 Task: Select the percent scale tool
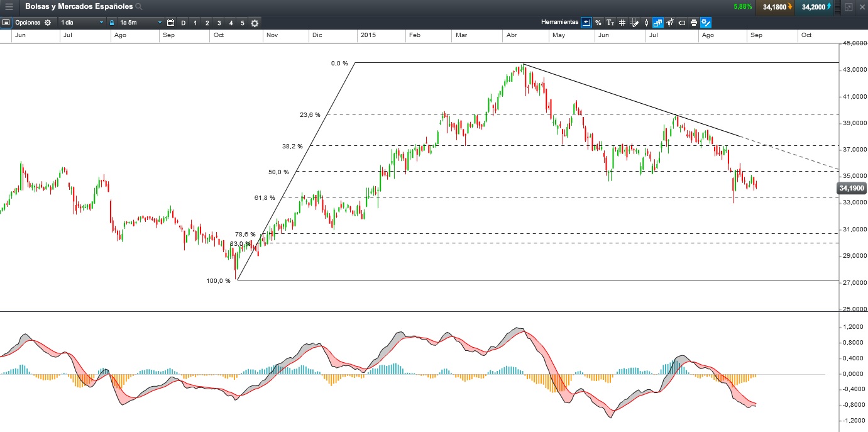598,23
